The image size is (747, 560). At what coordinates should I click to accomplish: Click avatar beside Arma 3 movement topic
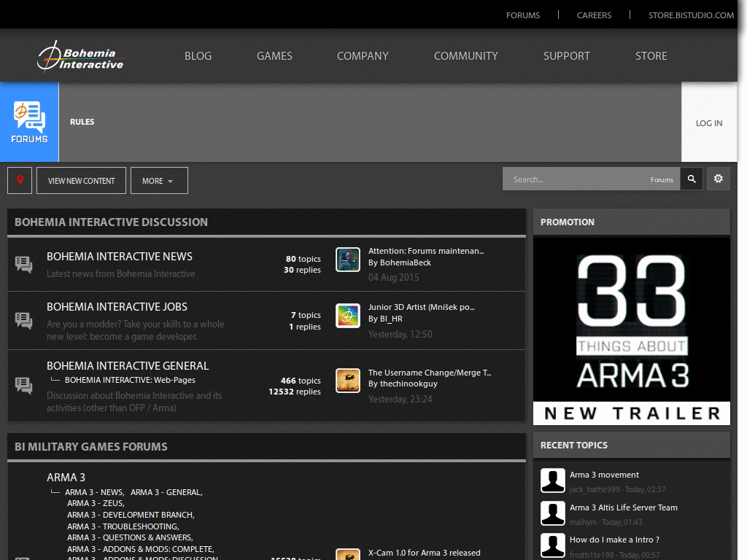click(553, 481)
